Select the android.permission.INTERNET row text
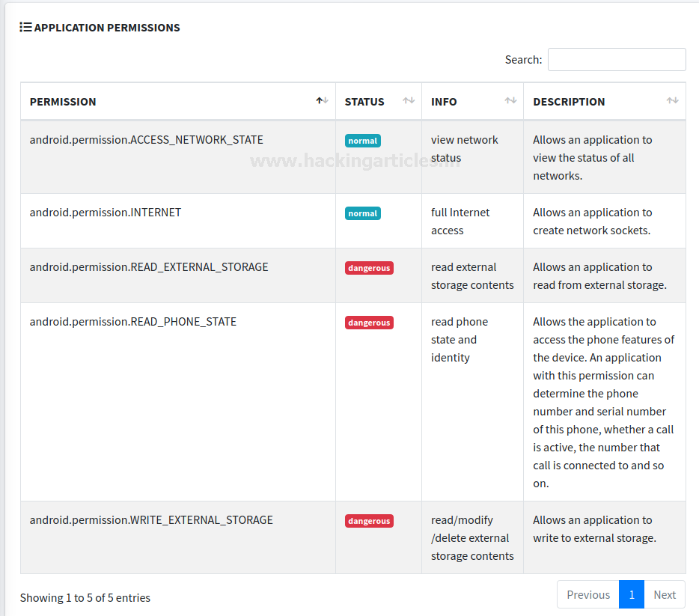Viewport: 699px width, 616px height. point(106,213)
